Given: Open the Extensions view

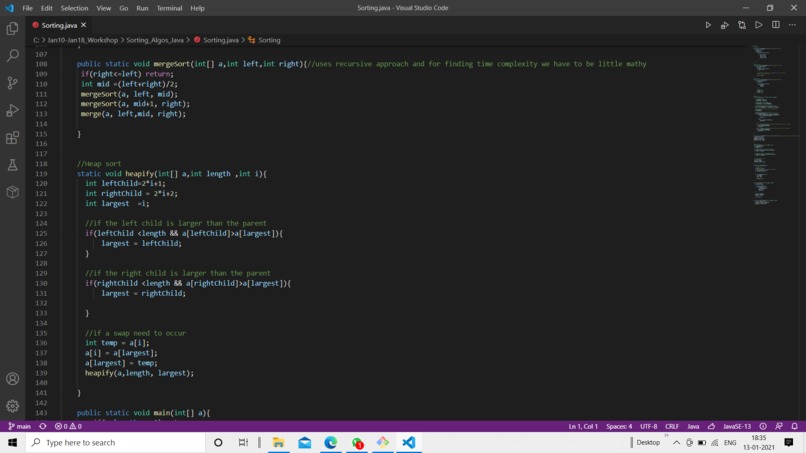Looking at the screenshot, I should [x=12, y=137].
